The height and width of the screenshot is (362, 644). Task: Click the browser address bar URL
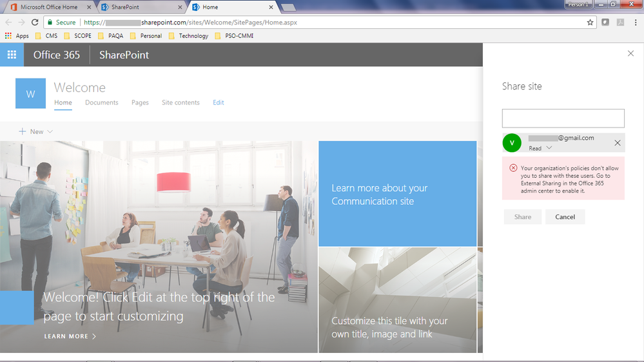point(191,23)
